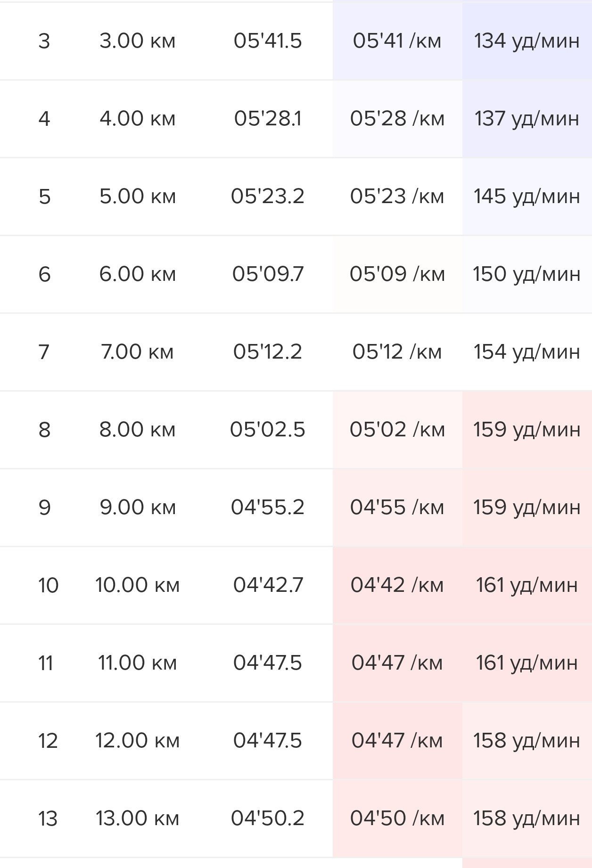Select the 05'09.7 lap time
The image size is (592, 868).
(x=267, y=274)
